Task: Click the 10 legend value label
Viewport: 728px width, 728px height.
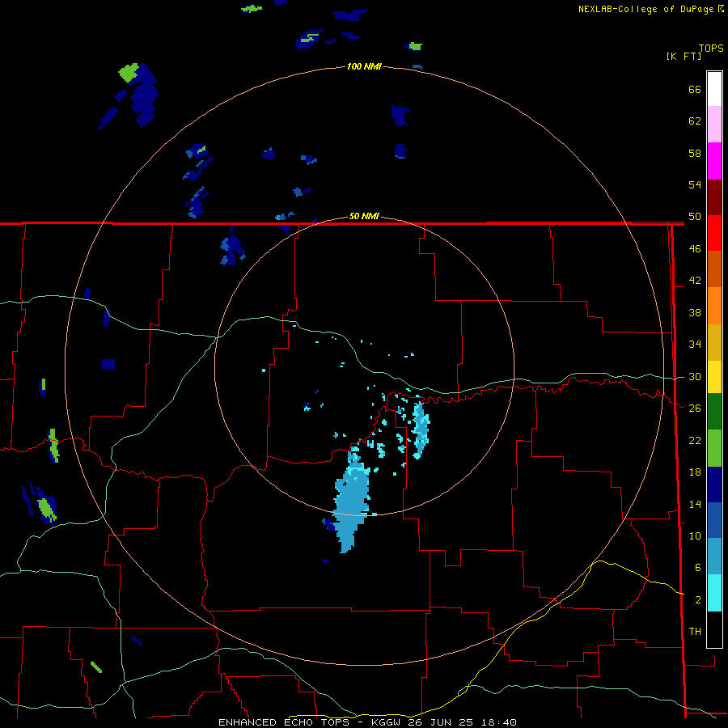Action: tap(695, 536)
